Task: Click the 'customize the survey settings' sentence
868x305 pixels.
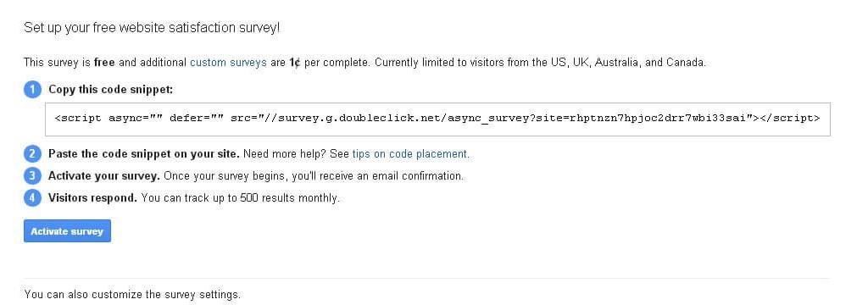Action: click(132, 295)
